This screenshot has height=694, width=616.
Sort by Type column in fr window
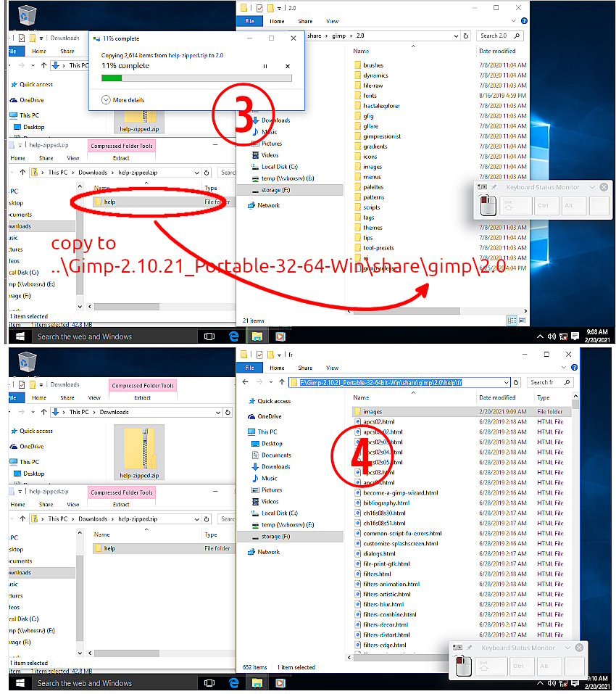click(x=543, y=398)
